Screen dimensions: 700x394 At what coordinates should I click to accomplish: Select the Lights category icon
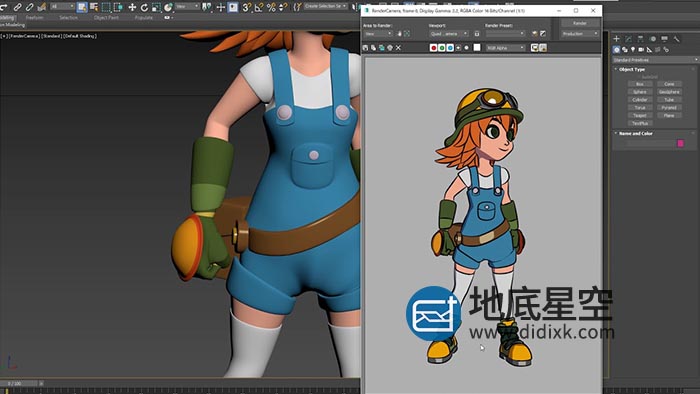point(633,50)
